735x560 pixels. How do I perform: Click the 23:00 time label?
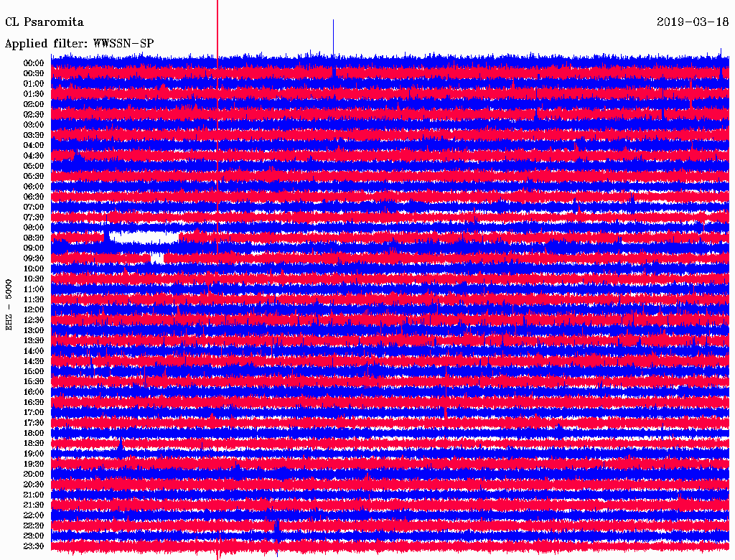34,536
